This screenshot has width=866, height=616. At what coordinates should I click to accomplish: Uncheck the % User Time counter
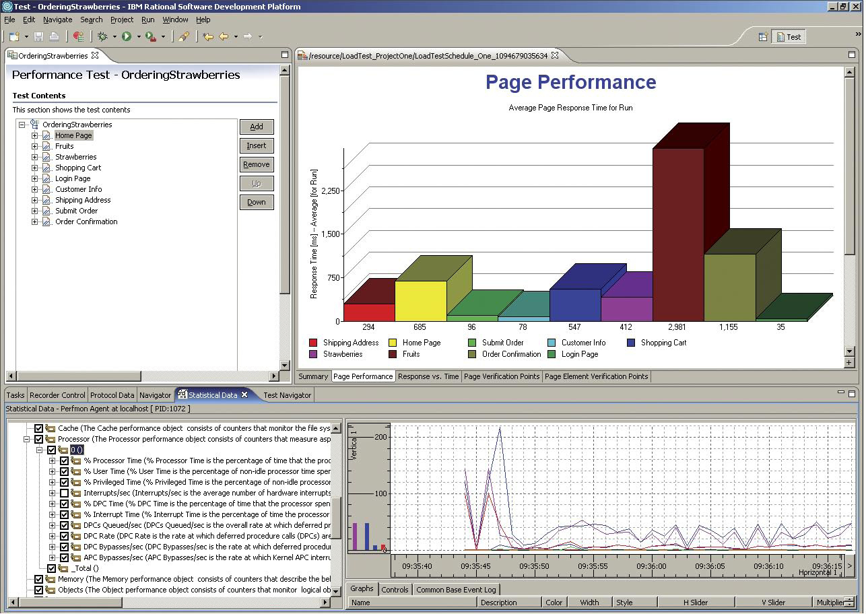coord(64,471)
